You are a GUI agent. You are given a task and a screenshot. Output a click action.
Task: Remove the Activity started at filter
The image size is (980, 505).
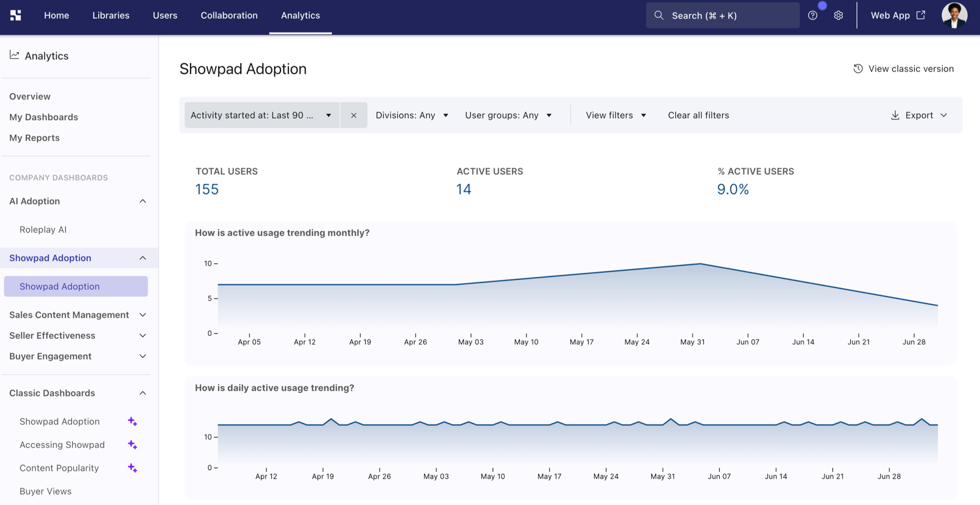pyautogui.click(x=353, y=115)
